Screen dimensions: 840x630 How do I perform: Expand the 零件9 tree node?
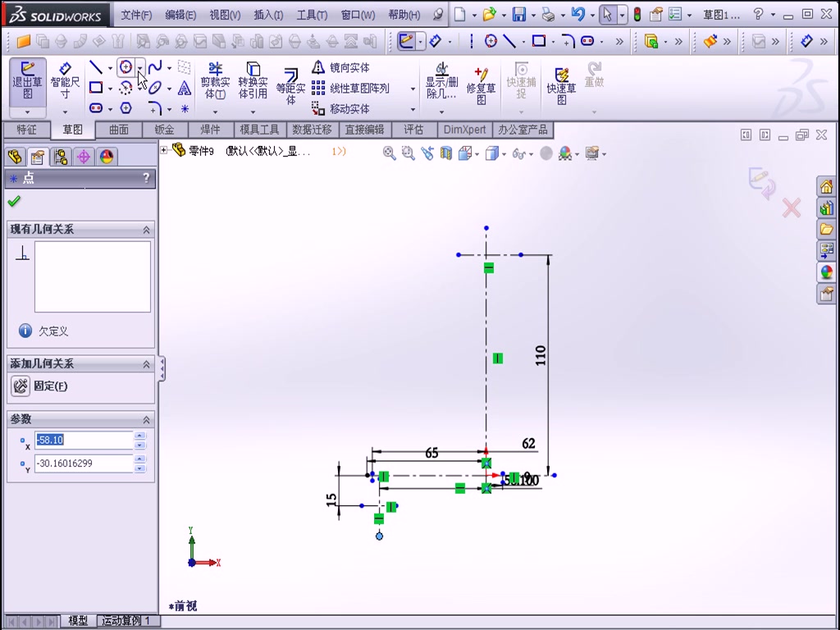tap(164, 151)
